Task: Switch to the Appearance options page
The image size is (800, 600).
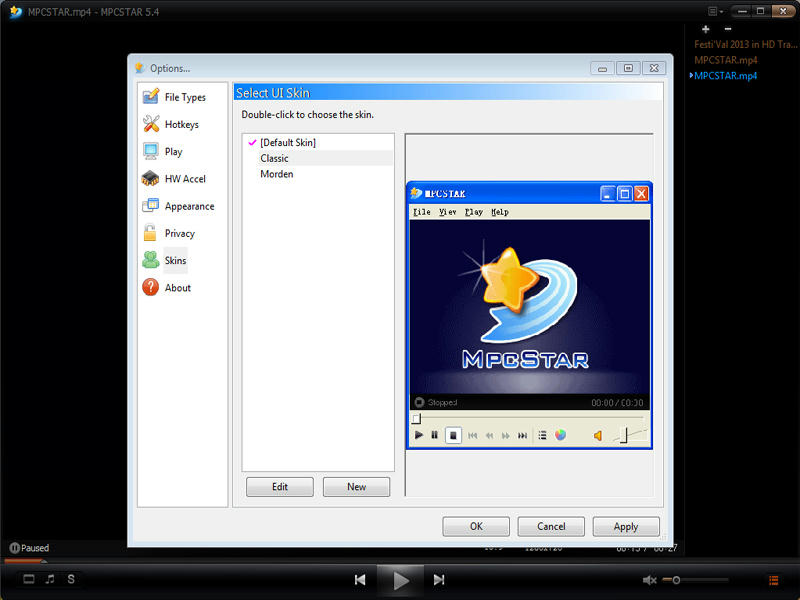Action: tap(179, 206)
